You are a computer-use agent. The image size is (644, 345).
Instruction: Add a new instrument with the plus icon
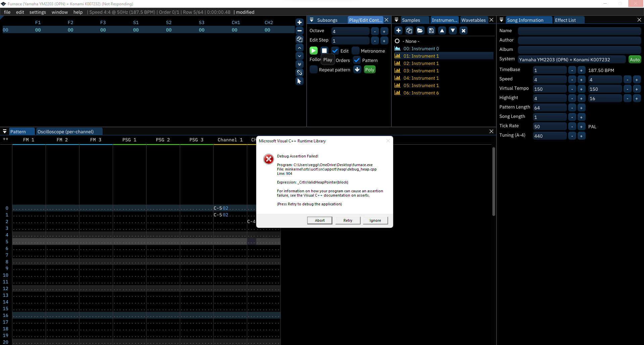(398, 30)
